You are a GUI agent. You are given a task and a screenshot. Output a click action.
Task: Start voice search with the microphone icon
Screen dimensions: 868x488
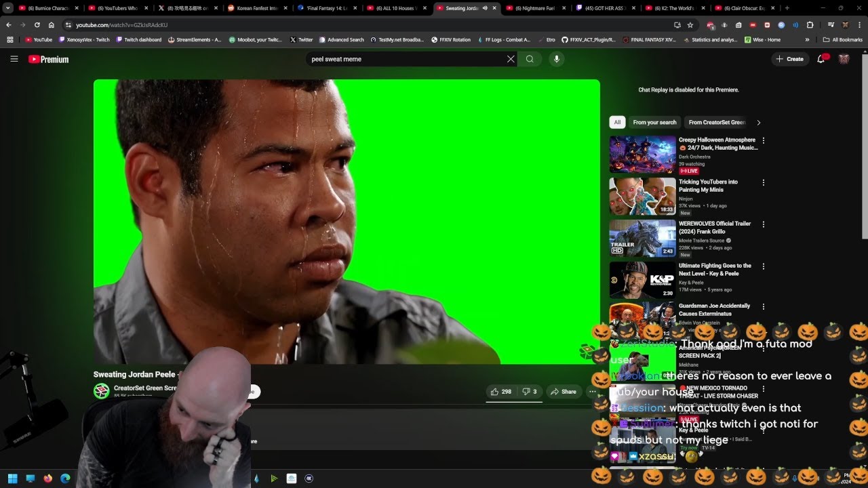point(556,59)
